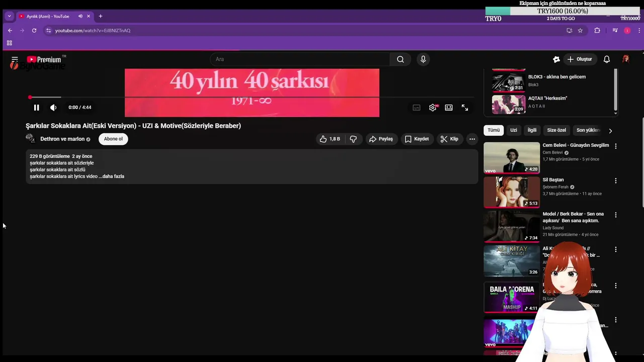
Task: Open options for Ali Kitay video
Action: pyautogui.click(x=615, y=249)
